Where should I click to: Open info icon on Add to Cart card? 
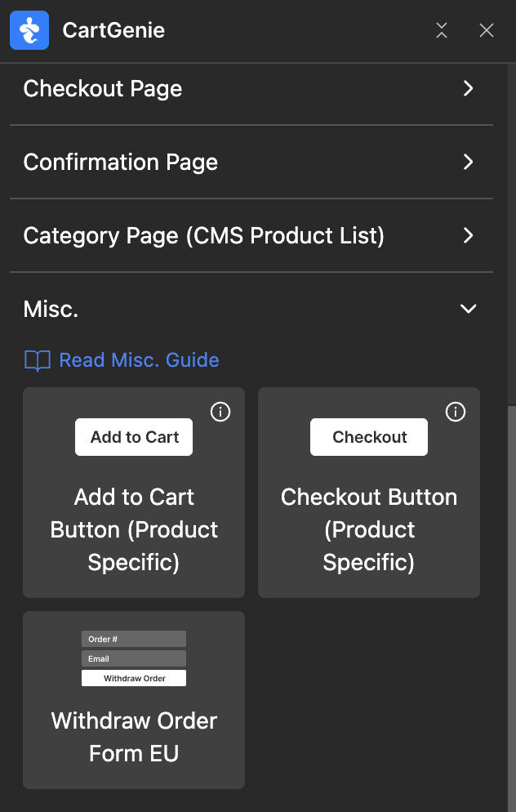pyautogui.click(x=220, y=413)
